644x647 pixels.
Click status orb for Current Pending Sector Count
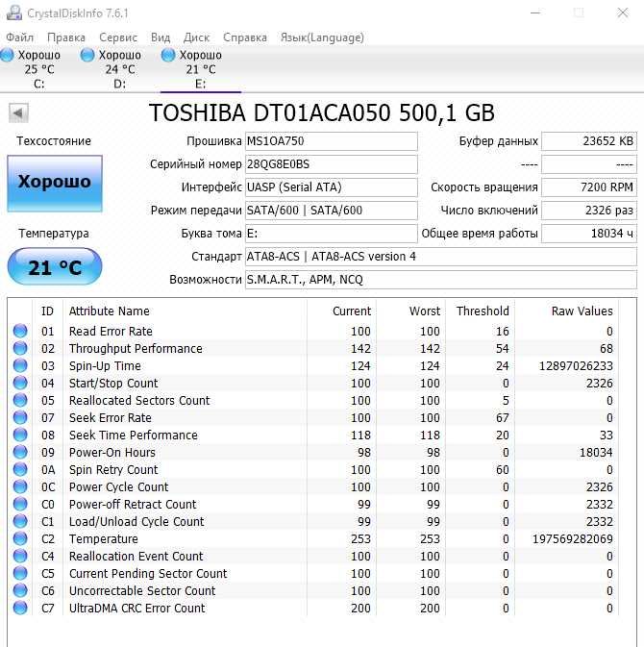pos(20,574)
